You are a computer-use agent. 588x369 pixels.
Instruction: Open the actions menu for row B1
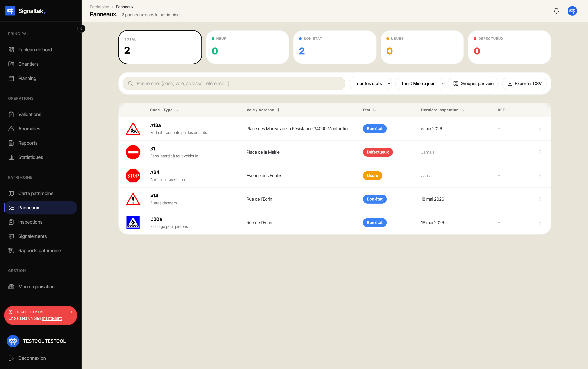[x=540, y=152]
